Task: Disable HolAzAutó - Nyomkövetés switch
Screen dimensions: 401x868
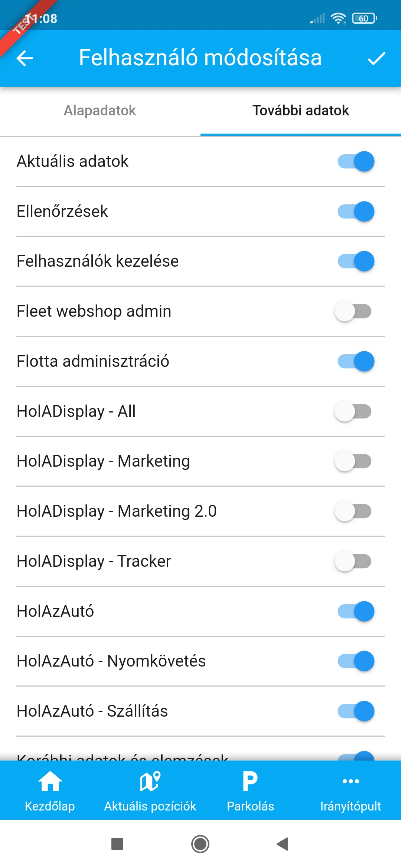Action: click(x=355, y=661)
